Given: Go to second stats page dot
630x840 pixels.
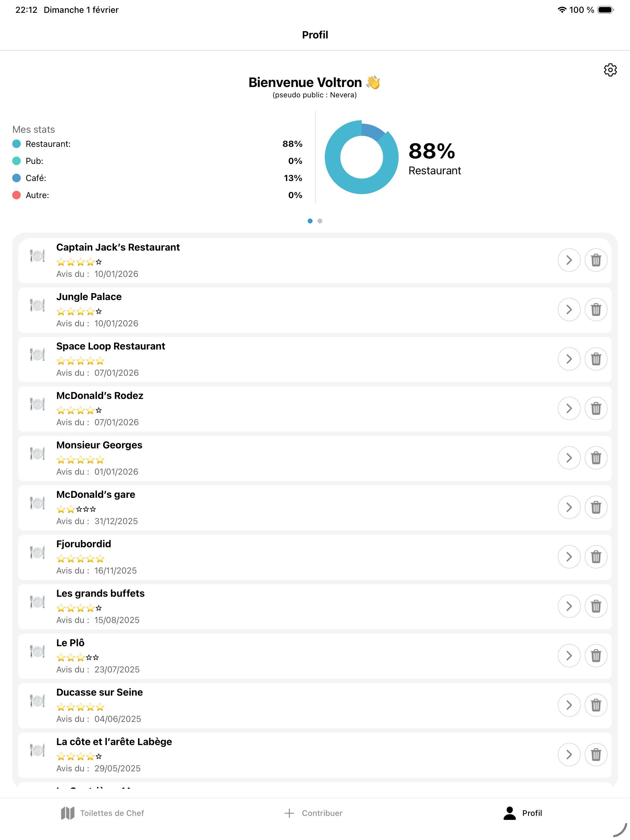Looking at the screenshot, I should (x=320, y=221).
